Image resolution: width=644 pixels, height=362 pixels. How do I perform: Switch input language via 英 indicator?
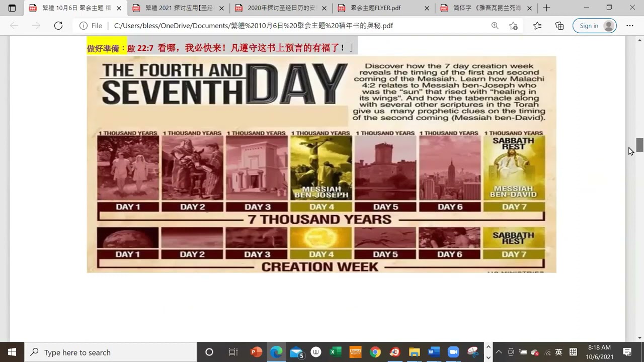click(x=559, y=352)
